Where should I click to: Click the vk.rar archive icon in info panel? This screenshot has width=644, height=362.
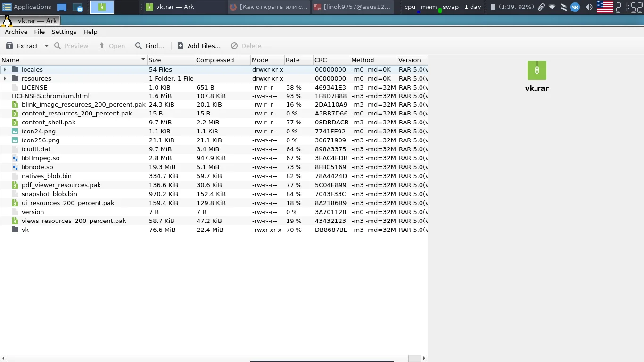[537, 71]
